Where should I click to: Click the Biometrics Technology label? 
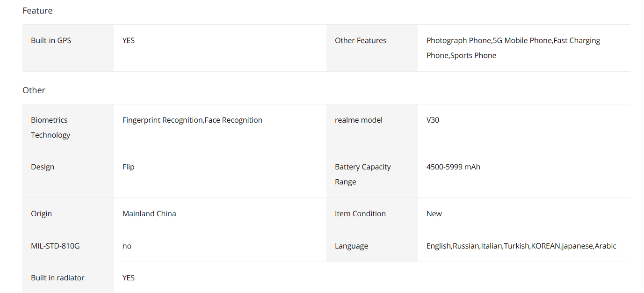coord(51,127)
